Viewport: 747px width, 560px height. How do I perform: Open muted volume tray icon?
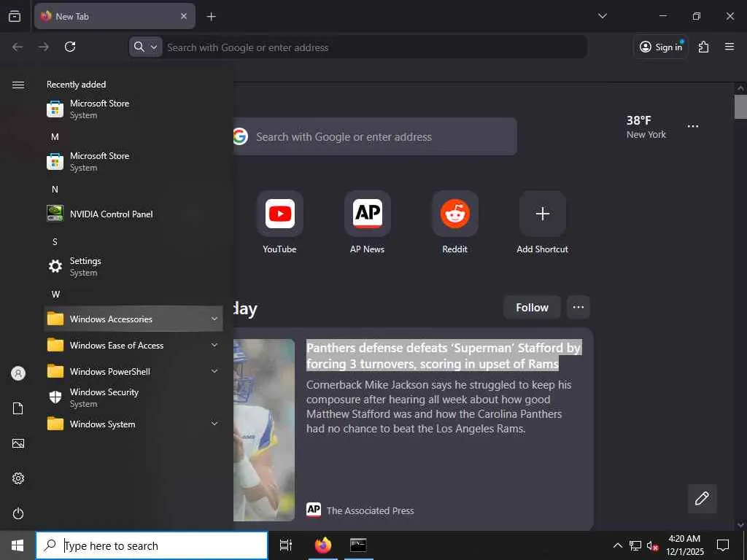tap(652, 545)
